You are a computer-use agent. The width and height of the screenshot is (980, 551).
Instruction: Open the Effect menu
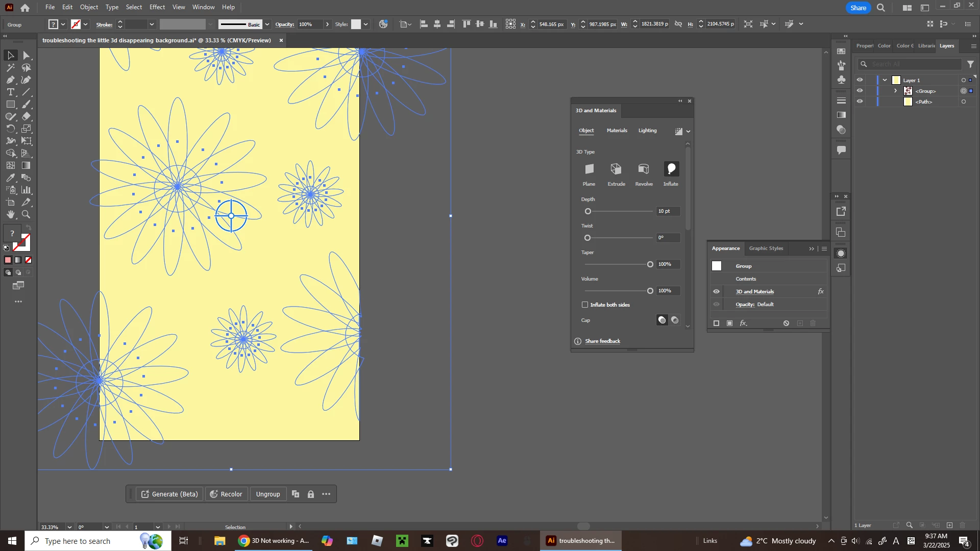click(x=157, y=7)
